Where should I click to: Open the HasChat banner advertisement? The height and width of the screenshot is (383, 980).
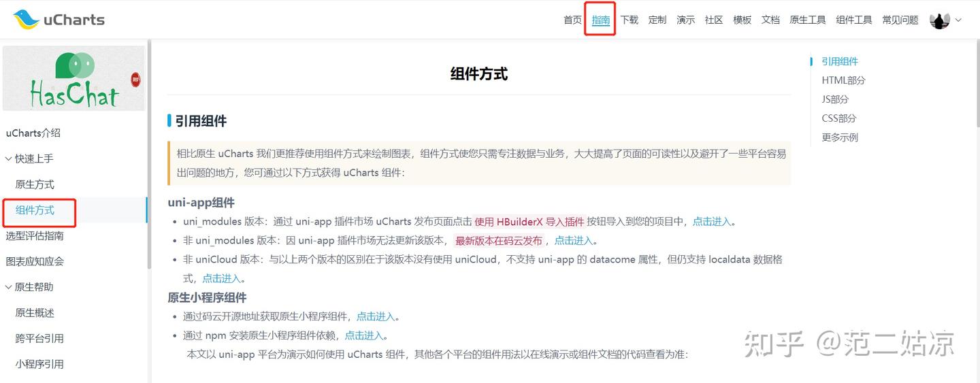point(73,78)
